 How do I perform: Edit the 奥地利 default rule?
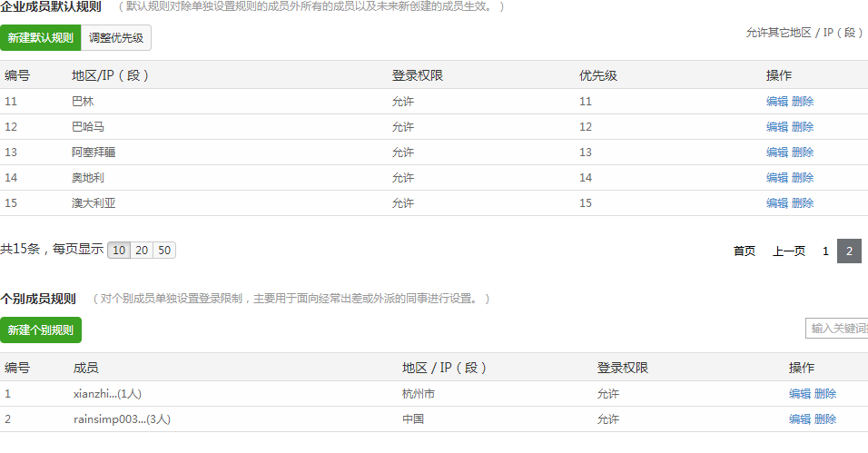pyautogui.click(x=776, y=178)
